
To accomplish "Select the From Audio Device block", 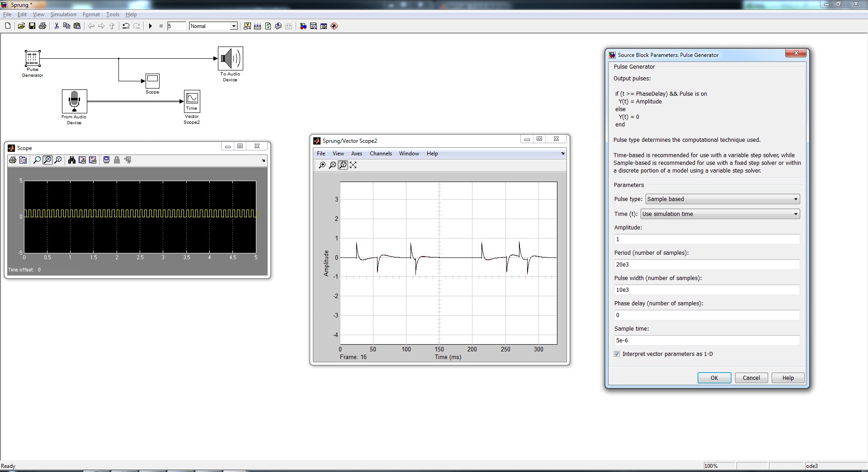I will coord(74,101).
